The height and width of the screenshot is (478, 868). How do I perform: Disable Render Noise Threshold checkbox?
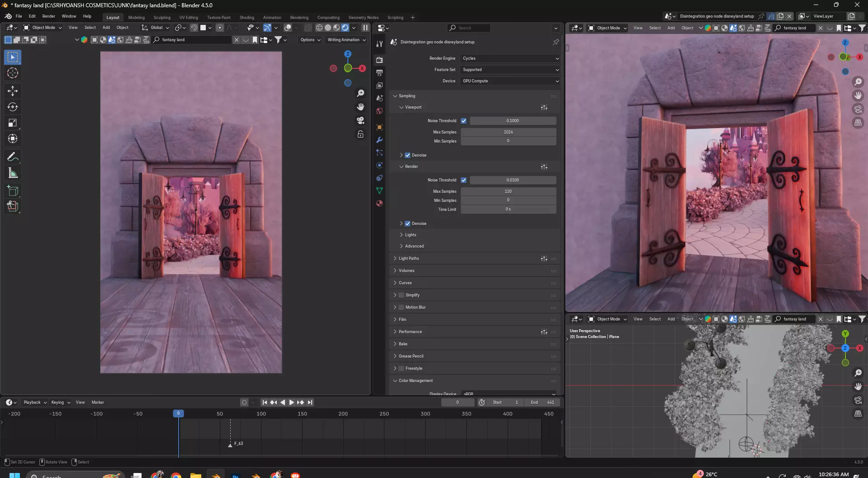point(464,180)
